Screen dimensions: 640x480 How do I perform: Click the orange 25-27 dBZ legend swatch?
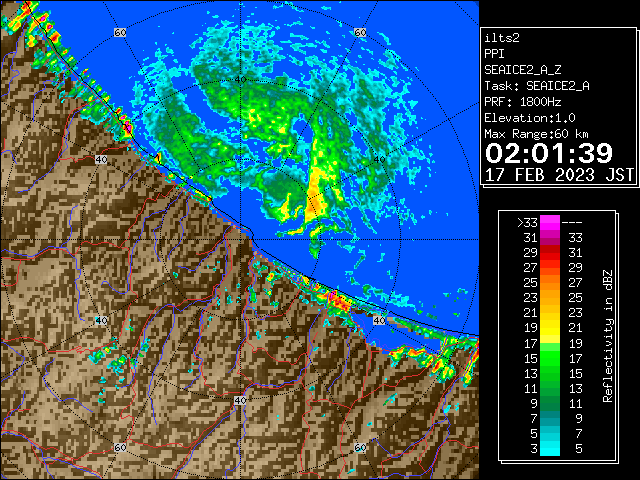click(x=550, y=282)
